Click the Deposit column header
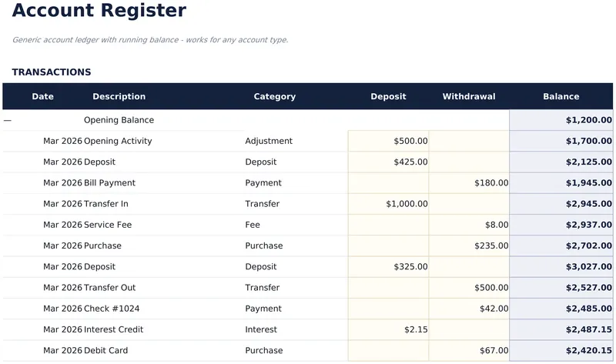Image resolution: width=616 pixels, height=364 pixels. pos(388,97)
